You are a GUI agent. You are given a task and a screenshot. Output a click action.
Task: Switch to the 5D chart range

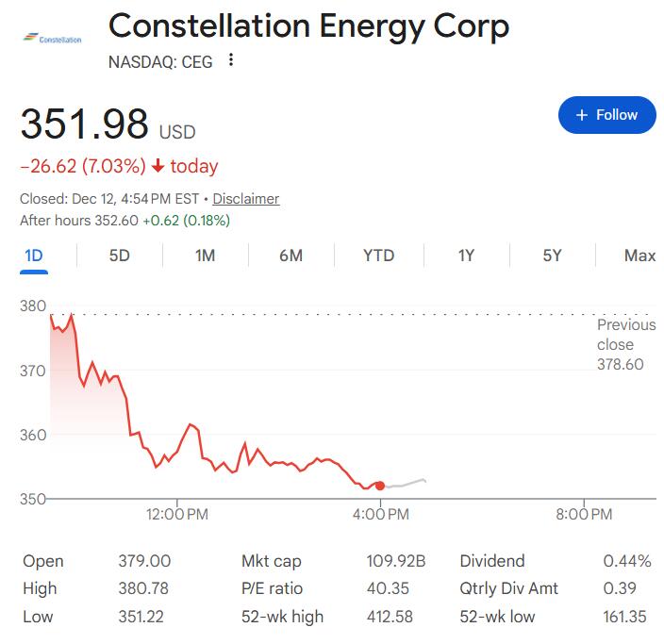(x=120, y=256)
